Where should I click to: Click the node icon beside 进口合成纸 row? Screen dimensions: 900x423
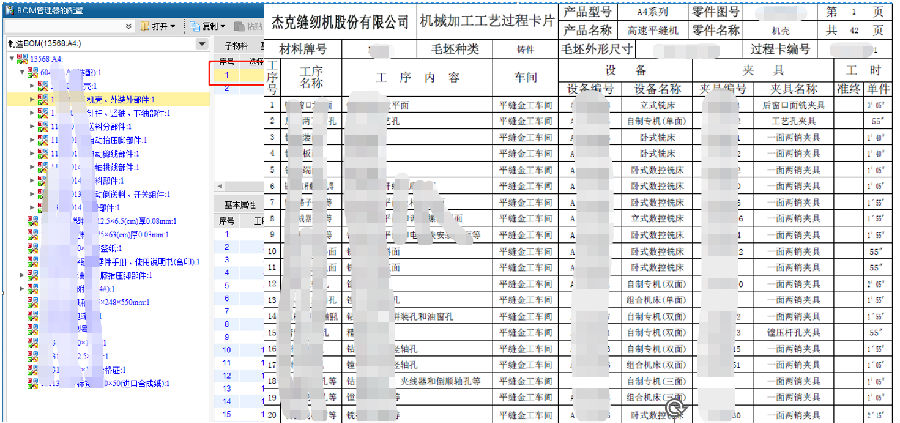point(33,383)
